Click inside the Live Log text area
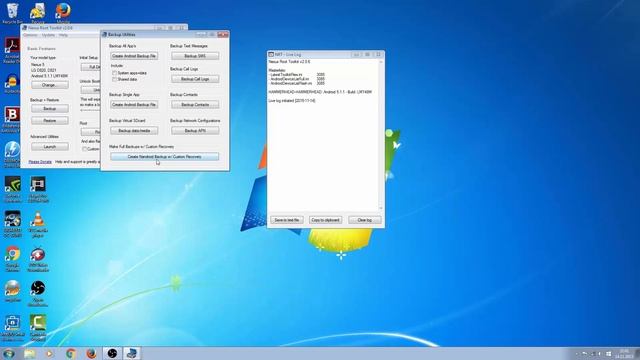This screenshot has height=360, width=640. pos(323,135)
